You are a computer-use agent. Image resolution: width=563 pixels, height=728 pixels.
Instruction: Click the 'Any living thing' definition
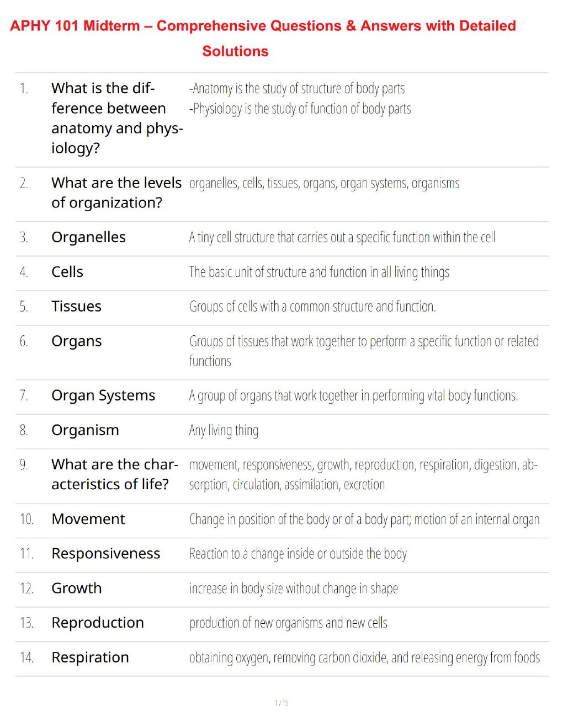pyautogui.click(x=224, y=430)
